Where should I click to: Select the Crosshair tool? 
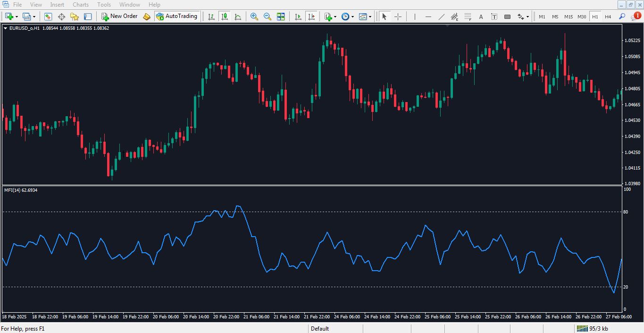(398, 17)
